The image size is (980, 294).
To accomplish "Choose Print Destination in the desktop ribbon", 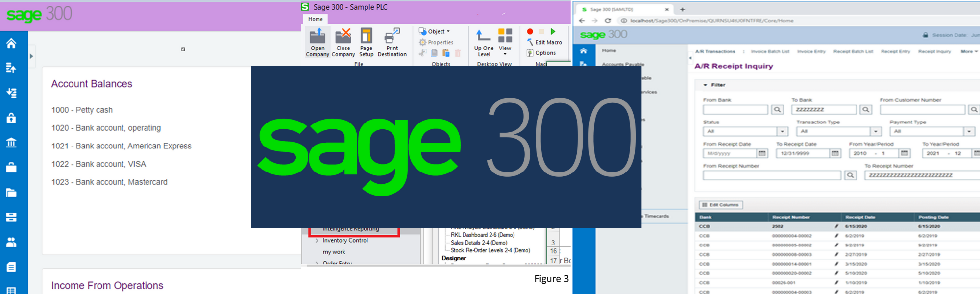I will (x=392, y=43).
